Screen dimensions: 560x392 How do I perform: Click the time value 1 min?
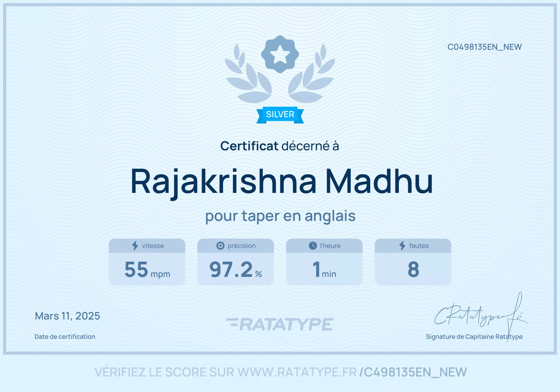[x=324, y=269]
